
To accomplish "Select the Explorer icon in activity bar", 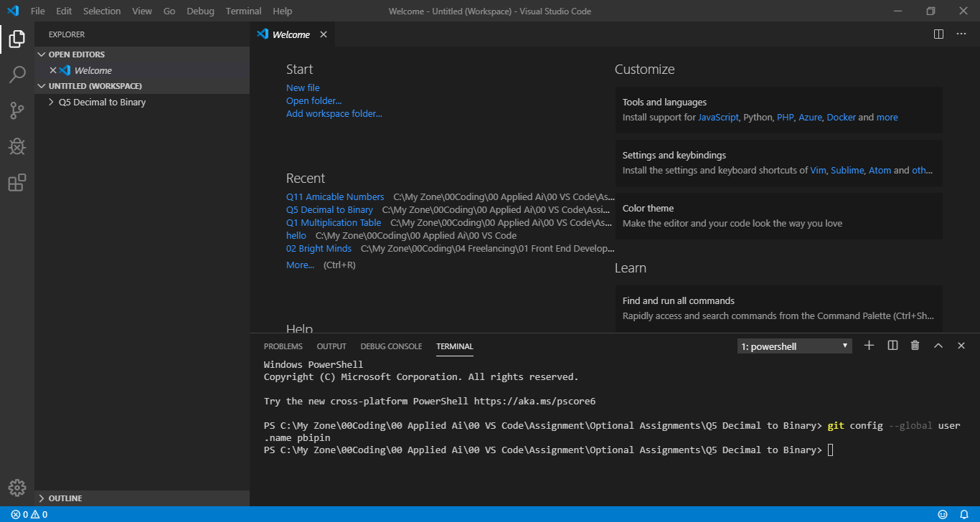I will 17,39.
